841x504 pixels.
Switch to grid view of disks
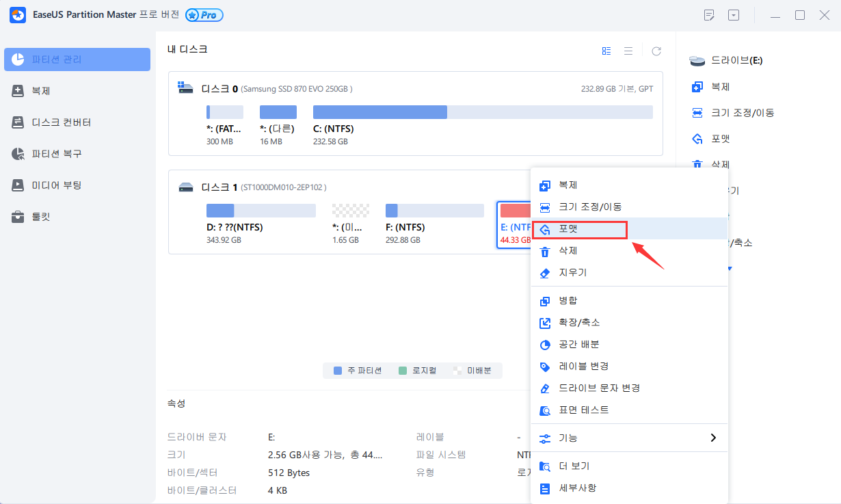pyautogui.click(x=606, y=51)
